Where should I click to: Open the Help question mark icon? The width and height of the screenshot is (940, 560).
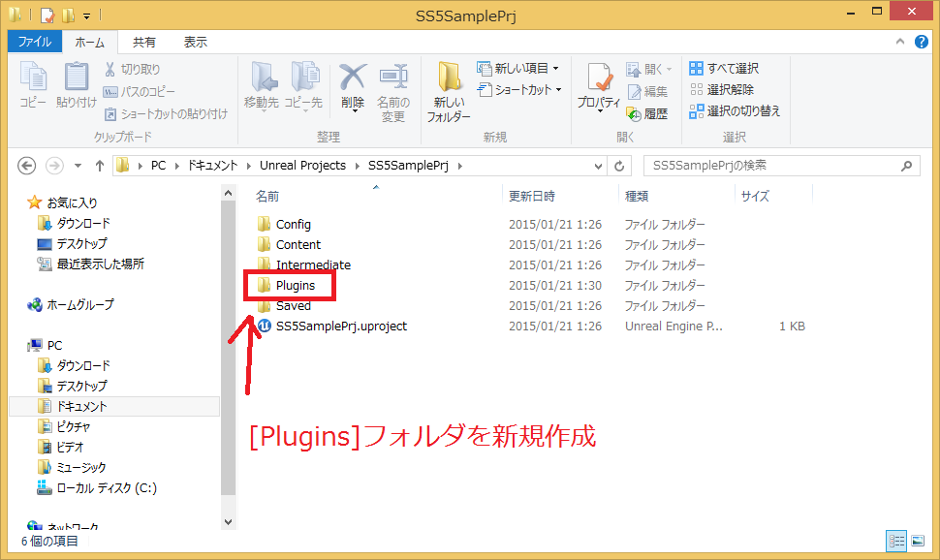point(922,42)
